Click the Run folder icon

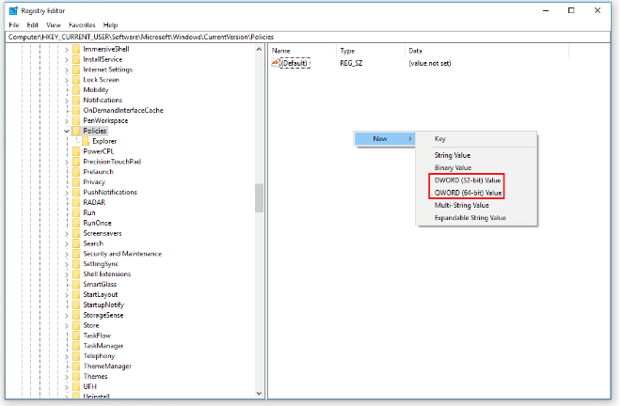click(x=76, y=213)
